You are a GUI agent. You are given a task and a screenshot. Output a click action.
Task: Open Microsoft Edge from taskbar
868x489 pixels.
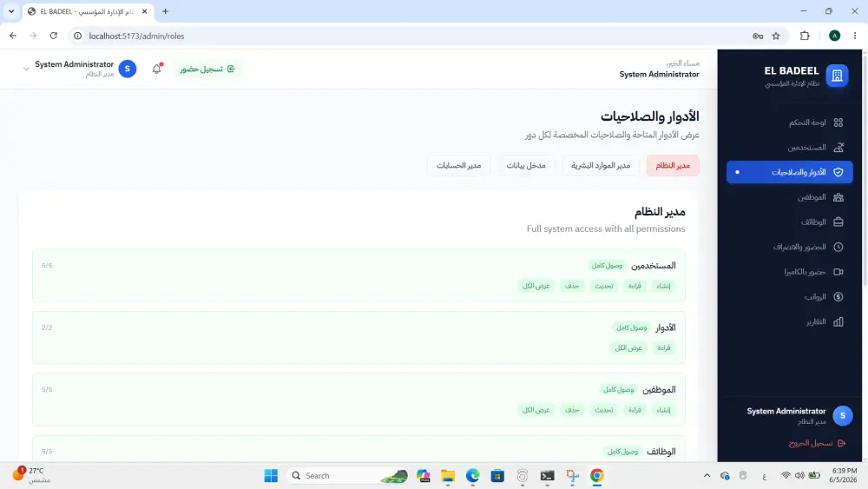click(x=472, y=476)
